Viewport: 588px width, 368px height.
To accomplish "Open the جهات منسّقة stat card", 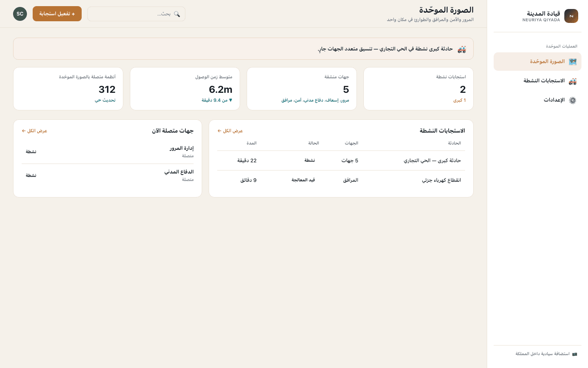I will 302,89.
